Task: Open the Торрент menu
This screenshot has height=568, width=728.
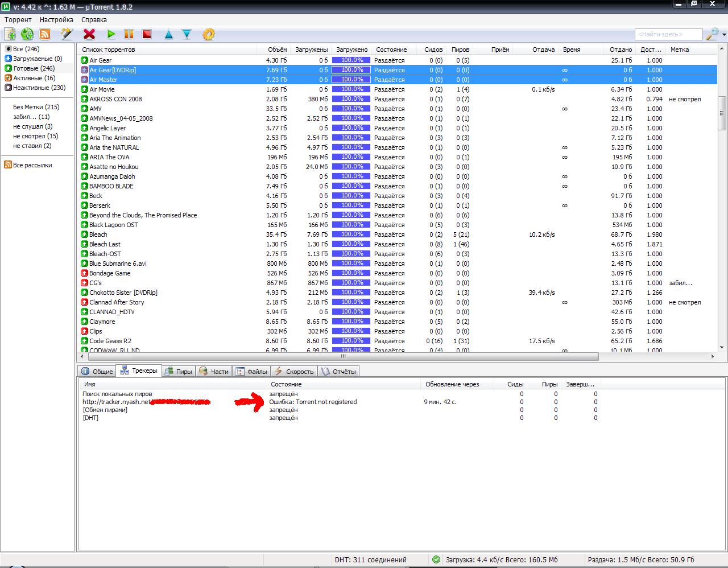Action: pyautogui.click(x=18, y=20)
